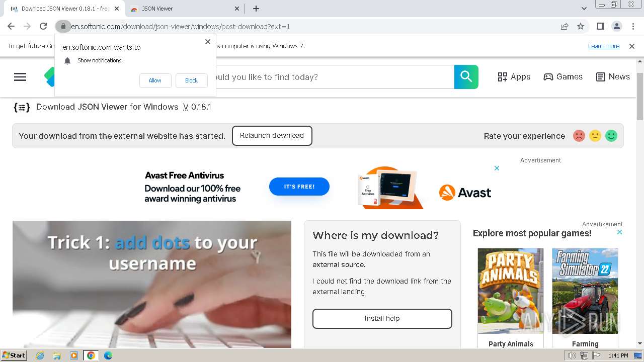Open the Apps section
The width and height of the screenshot is (644, 362).
click(514, 77)
